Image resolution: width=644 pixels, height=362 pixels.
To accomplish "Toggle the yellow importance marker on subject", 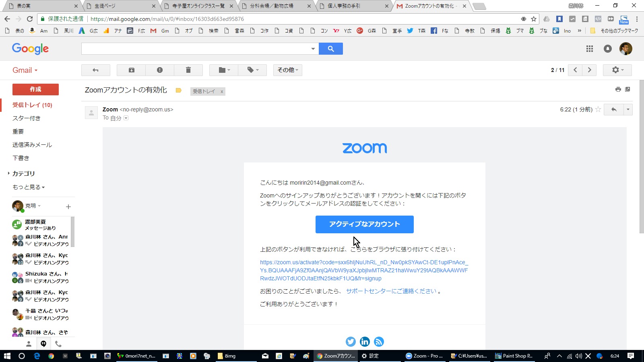I will coord(178,90).
